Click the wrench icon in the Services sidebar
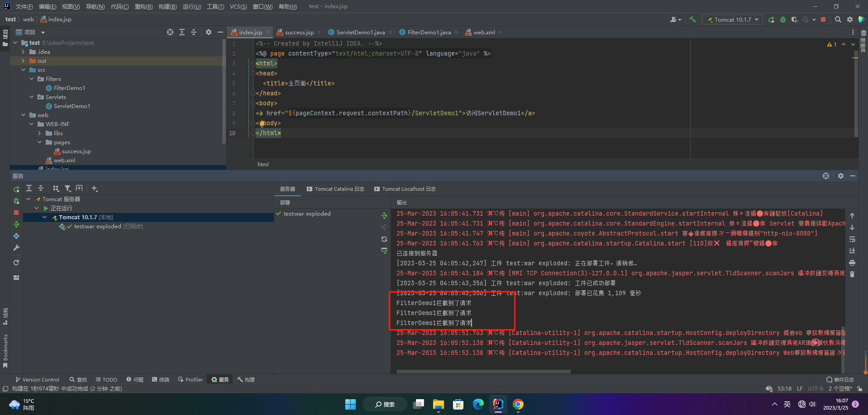868x415 pixels. point(16,248)
